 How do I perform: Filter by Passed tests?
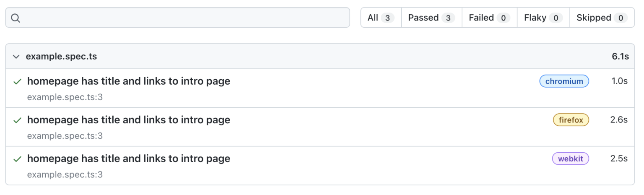point(431,18)
